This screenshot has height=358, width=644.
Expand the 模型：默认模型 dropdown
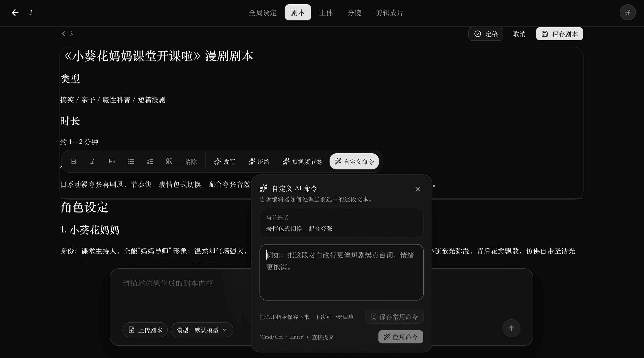click(x=202, y=330)
